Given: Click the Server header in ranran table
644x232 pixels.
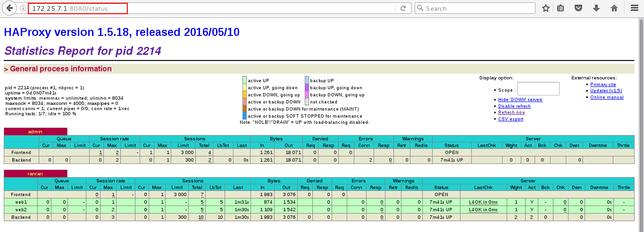Looking at the screenshot, I should coord(528,180).
